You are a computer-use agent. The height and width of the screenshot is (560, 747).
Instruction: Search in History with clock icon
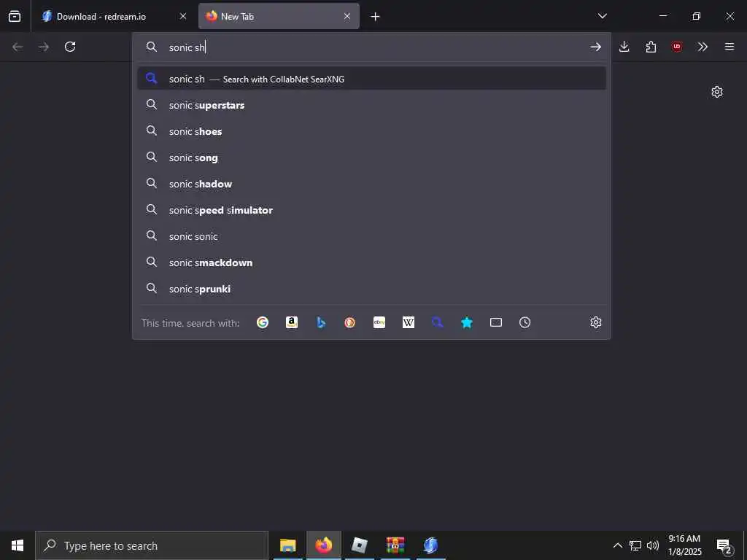point(525,322)
